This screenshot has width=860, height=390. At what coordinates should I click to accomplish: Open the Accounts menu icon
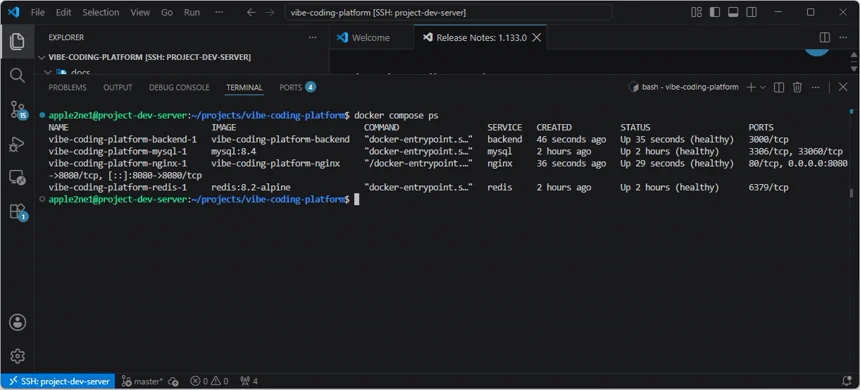tap(17, 322)
